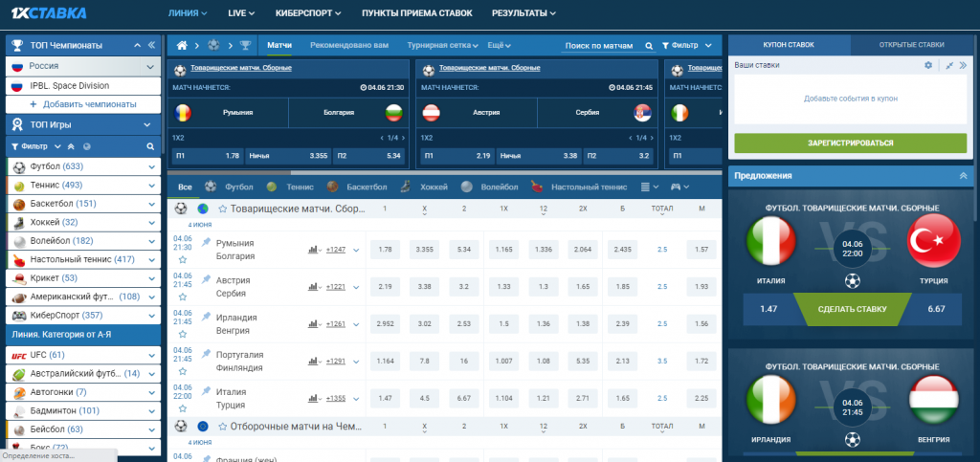Open esports gamepad icon in sport tabs
Image resolution: width=980 pixels, height=462 pixels.
pyautogui.click(x=677, y=187)
